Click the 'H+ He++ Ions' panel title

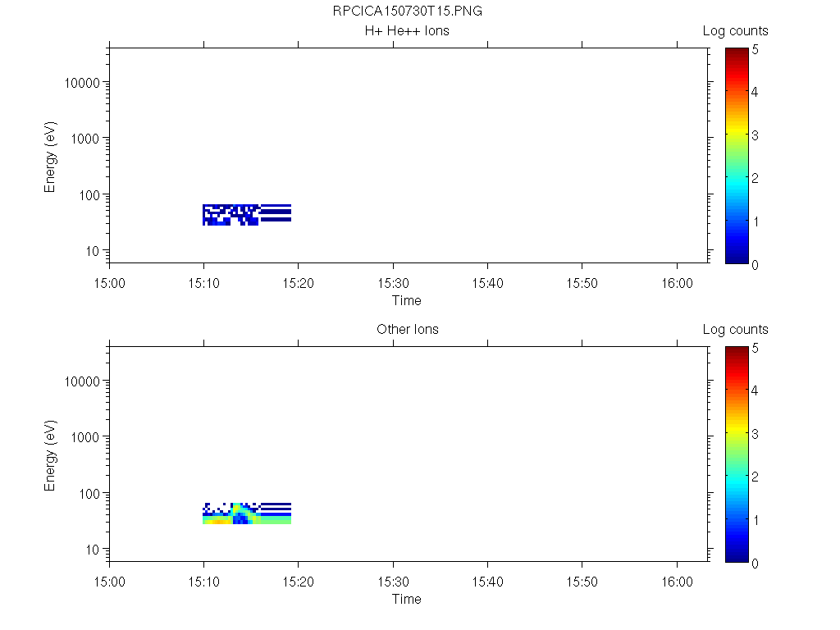tap(407, 30)
